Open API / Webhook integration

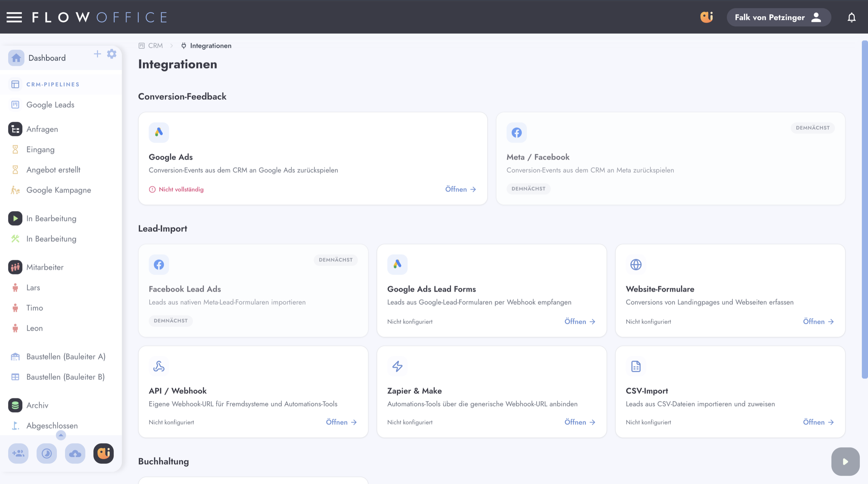pos(341,422)
